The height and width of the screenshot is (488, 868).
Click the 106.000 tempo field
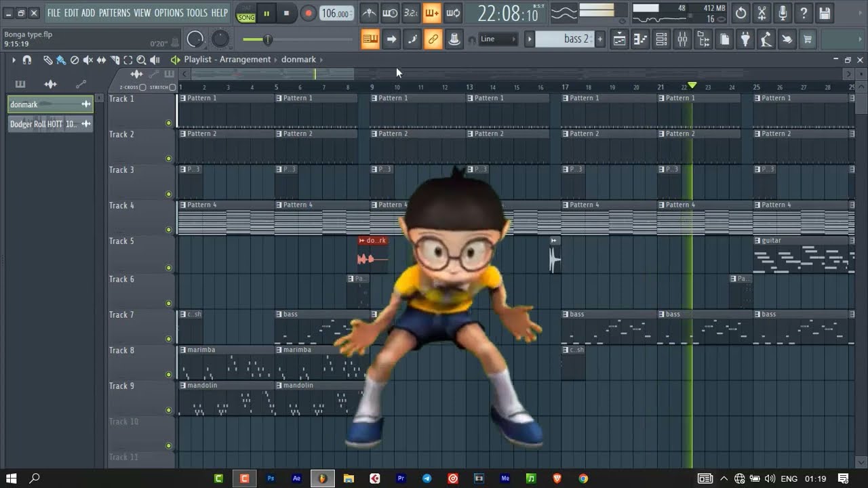tap(336, 14)
